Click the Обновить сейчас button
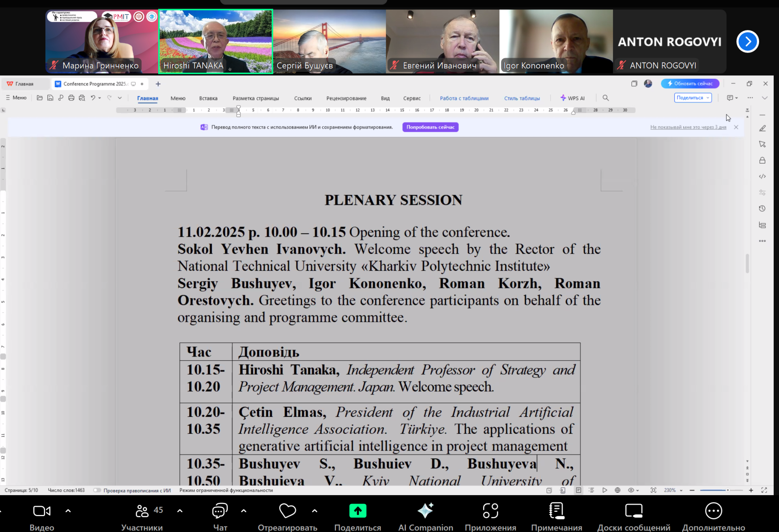 click(690, 84)
